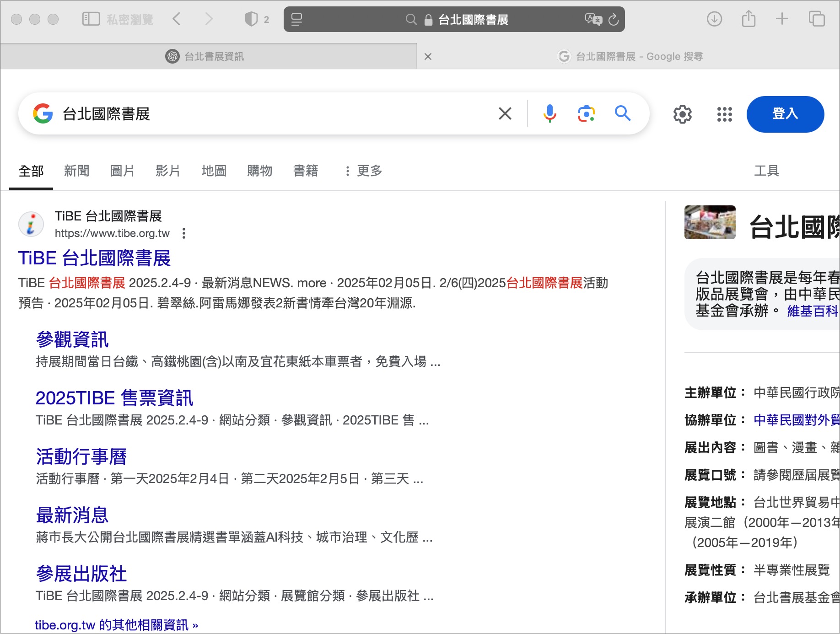Go forward with the right chevron

209,19
